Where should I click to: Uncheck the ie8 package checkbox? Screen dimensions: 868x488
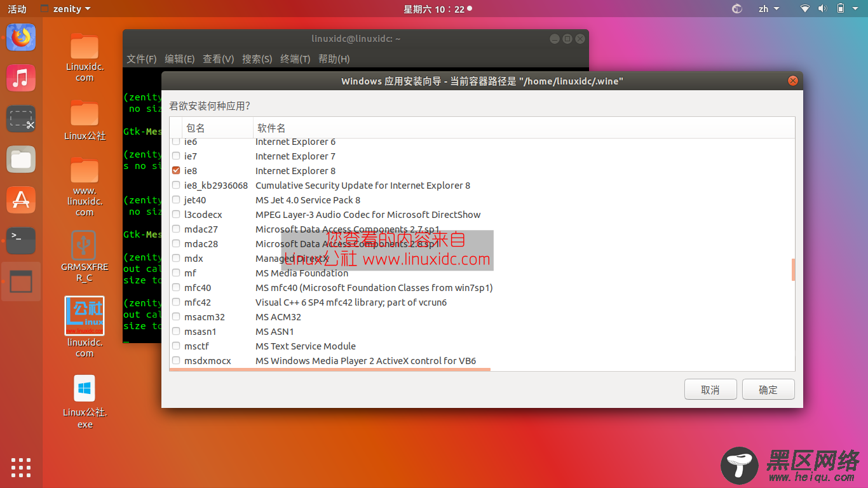(x=176, y=171)
